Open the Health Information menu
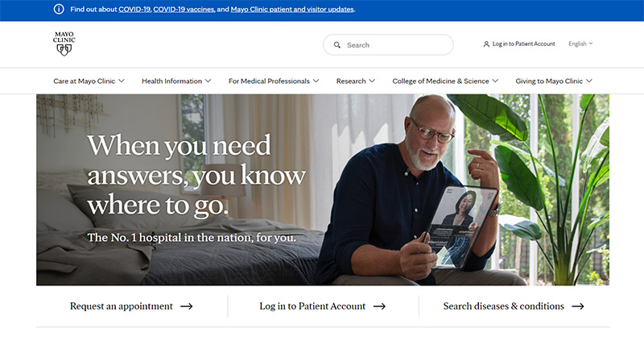 tap(176, 81)
